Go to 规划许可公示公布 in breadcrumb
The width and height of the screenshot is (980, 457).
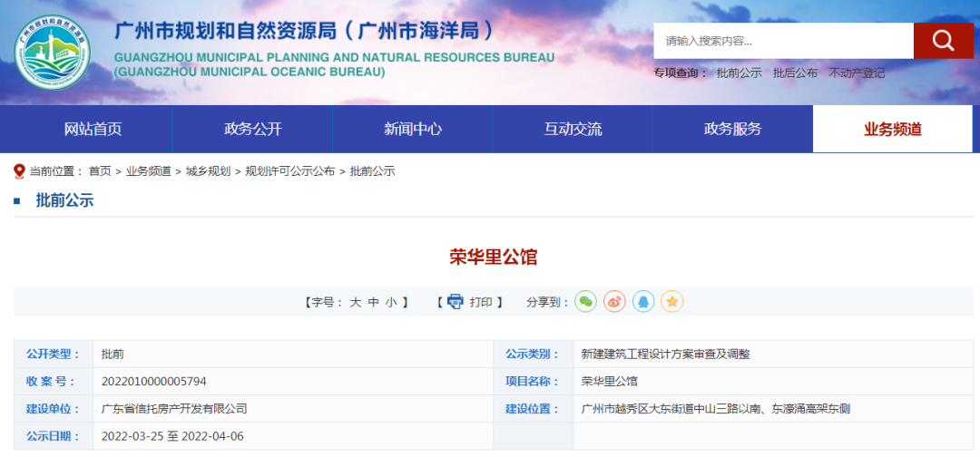pos(290,171)
